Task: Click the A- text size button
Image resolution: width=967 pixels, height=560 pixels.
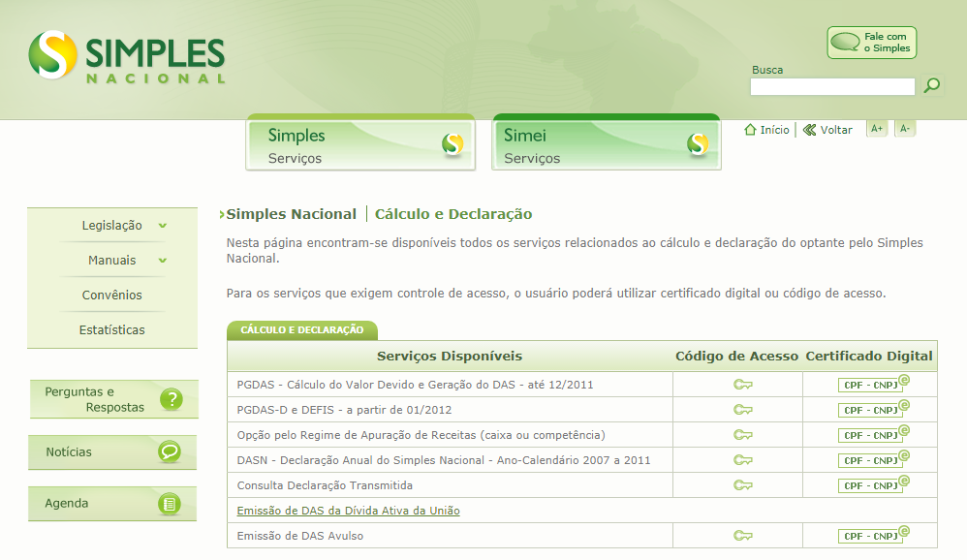Action: pyautogui.click(x=904, y=128)
